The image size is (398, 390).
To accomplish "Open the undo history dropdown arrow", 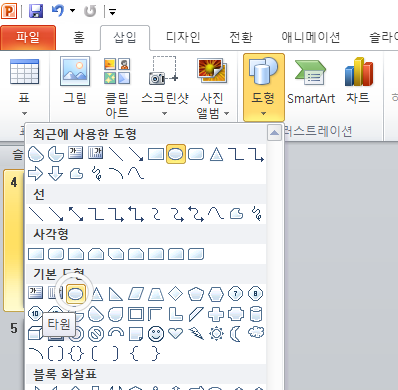I will pos(72,11).
